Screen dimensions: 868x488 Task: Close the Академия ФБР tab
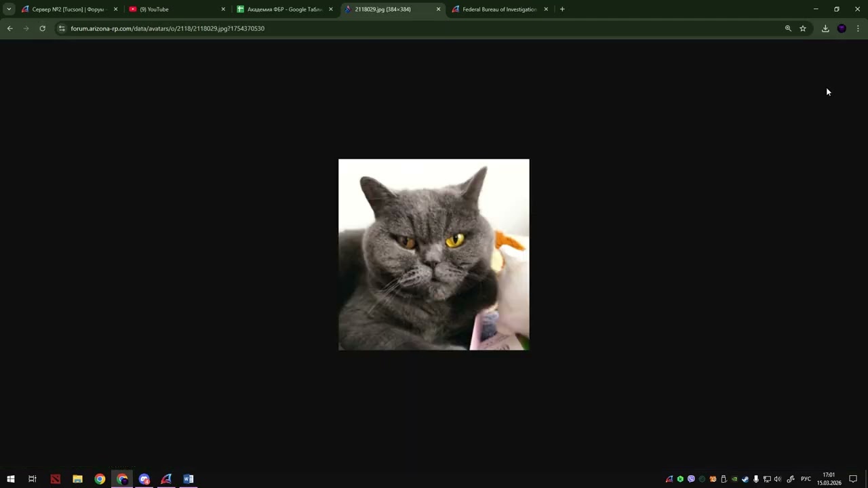click(x=331, y=9)
